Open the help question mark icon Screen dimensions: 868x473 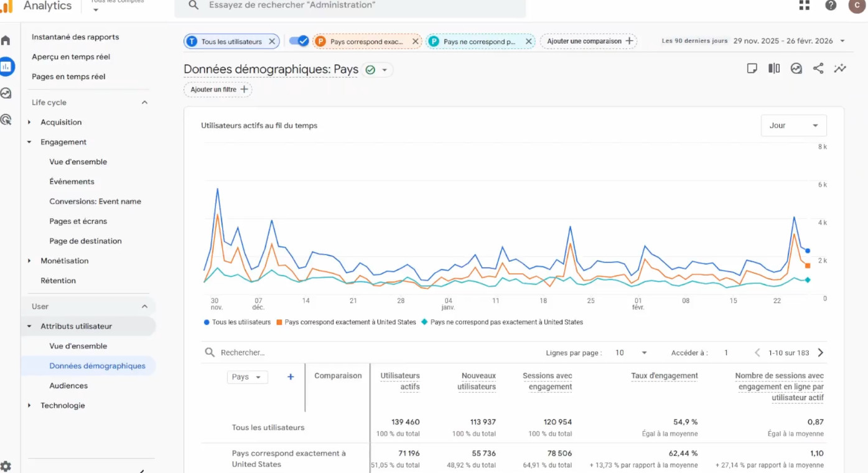click(x=831, y=5)
